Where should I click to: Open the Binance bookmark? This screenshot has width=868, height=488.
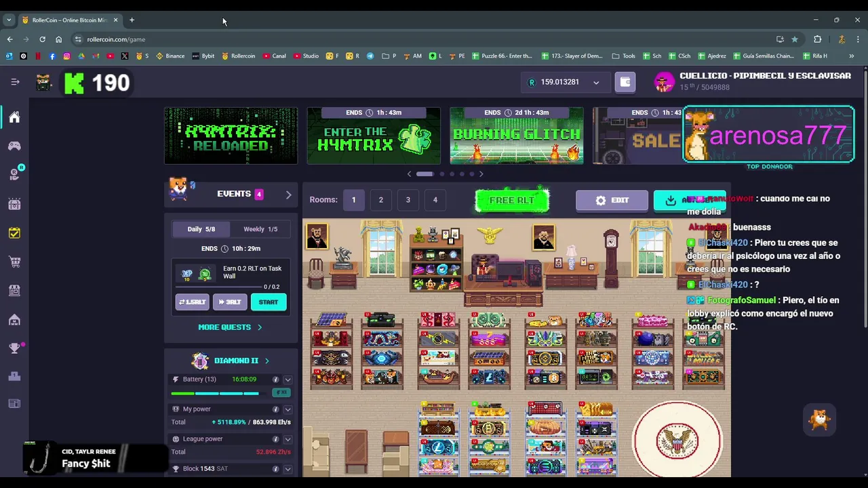pos(170,56)
